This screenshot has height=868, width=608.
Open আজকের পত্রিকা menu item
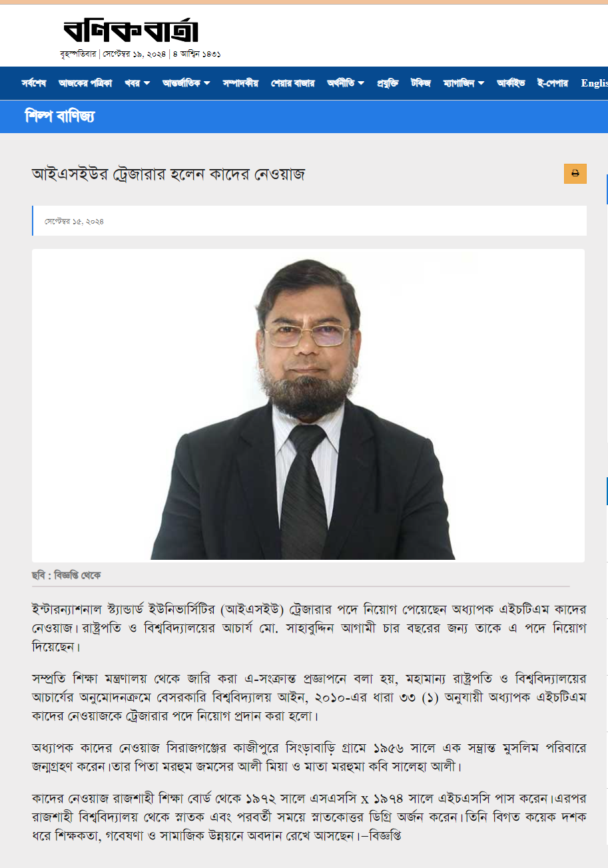[85, 83]
